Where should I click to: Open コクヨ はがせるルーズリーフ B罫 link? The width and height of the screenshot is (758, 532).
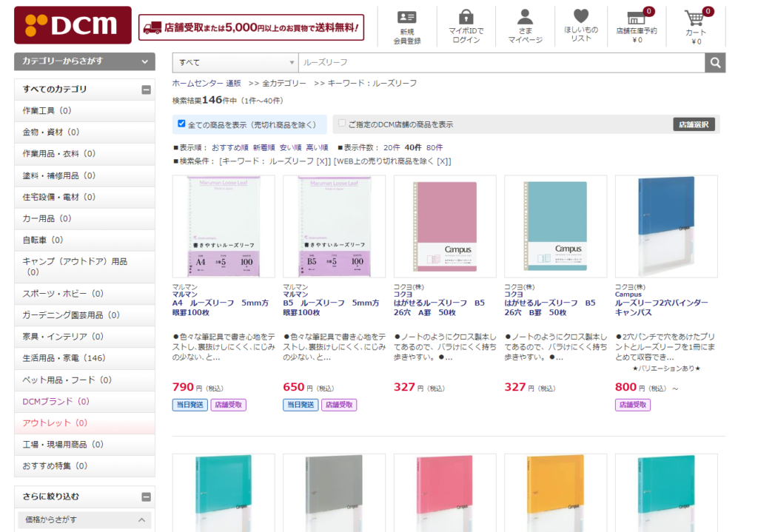[x=550, y=308]
